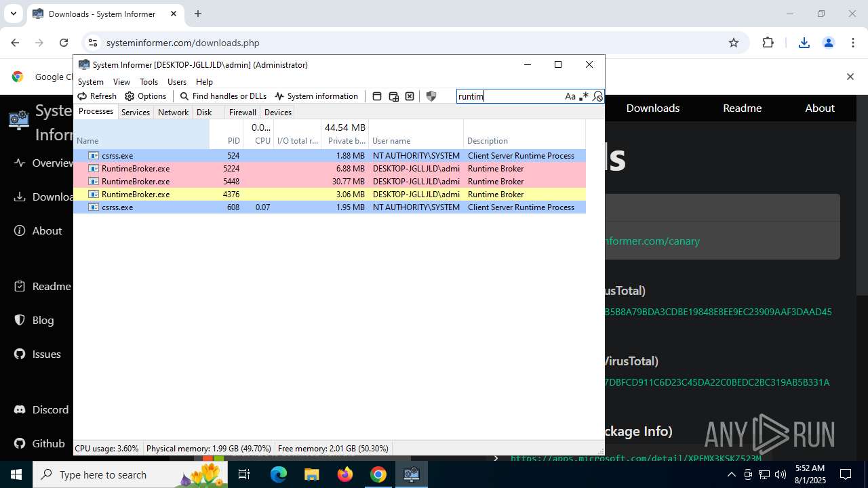Open Issues in website sidebar
Viewport: 868px width, 488px height.
(x=37, y=354)
